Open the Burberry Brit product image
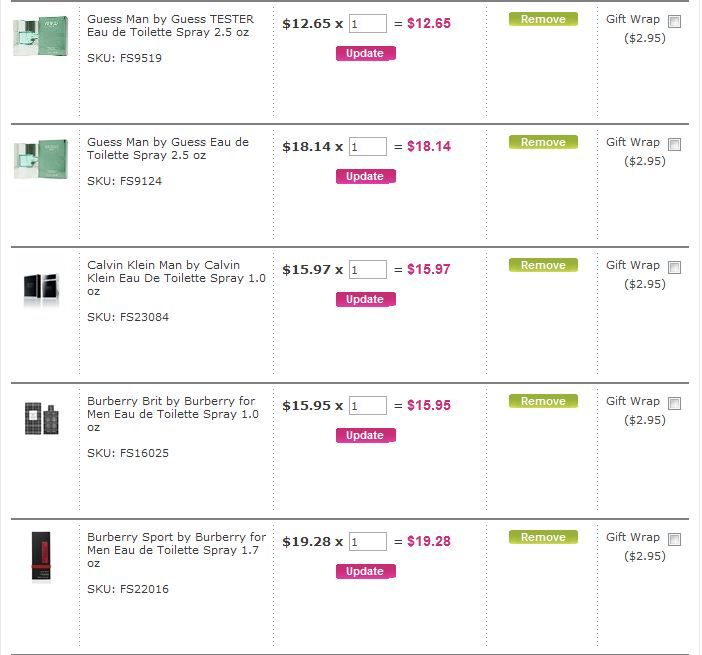702x655 pixels. point(42,419)
